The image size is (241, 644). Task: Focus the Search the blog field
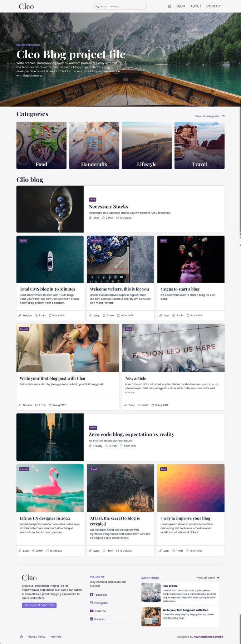121,6
